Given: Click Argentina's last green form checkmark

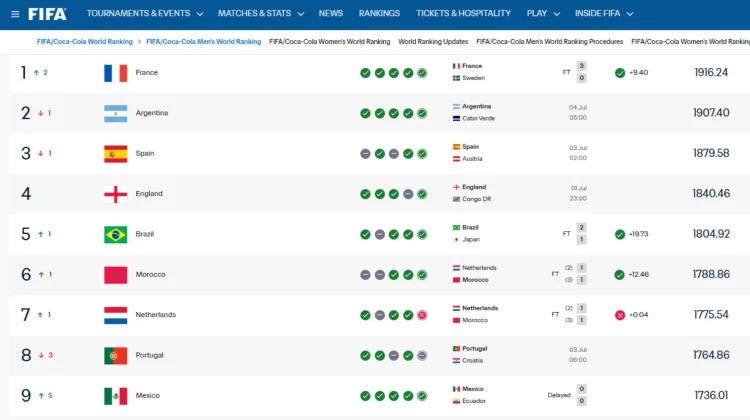Looking at the screenshot, I should tap(422, 113).
